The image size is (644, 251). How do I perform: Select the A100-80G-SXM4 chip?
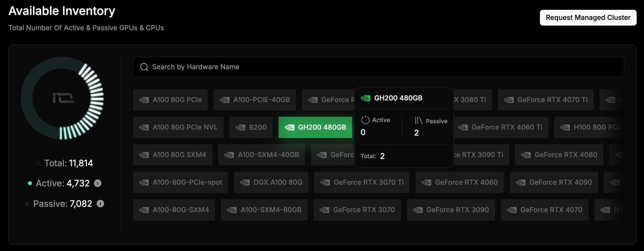[x=174, y=210]
